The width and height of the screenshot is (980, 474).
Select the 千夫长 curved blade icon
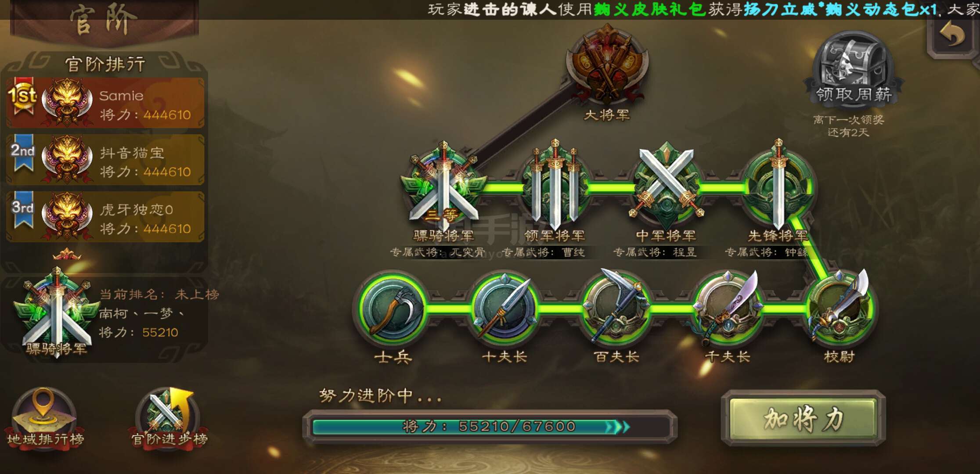tap(728, 307)
